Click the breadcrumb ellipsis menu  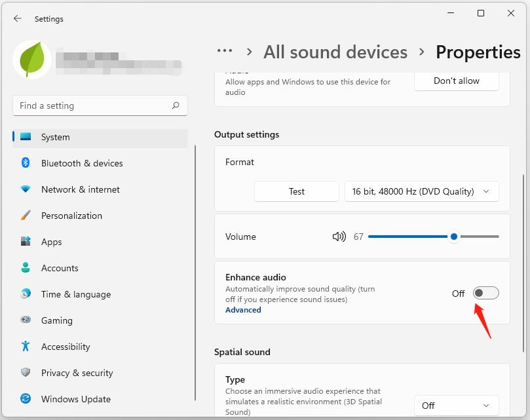click(225, 50)
